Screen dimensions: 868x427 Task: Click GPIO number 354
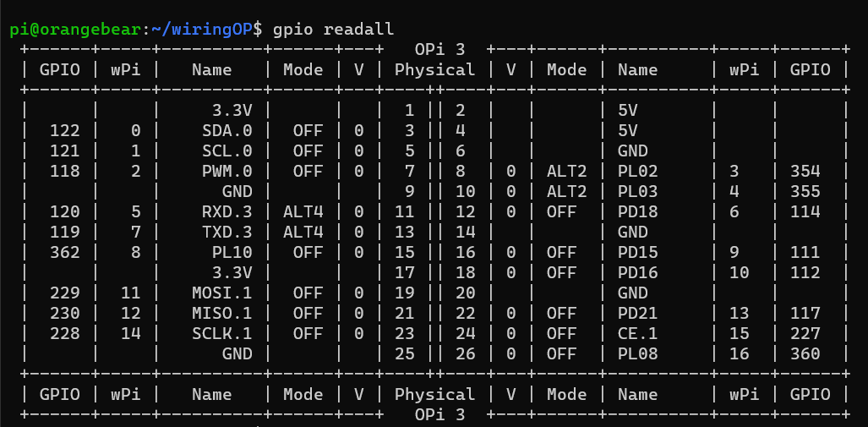805,171
